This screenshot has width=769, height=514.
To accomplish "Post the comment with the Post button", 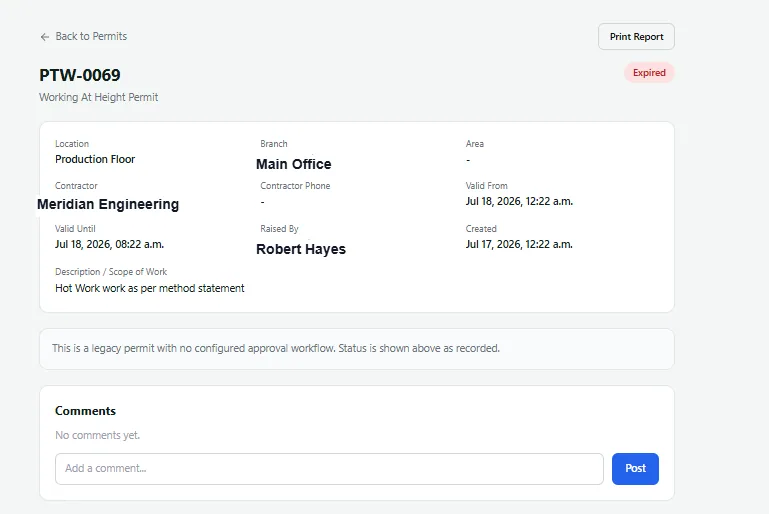I will click(635, 468).
